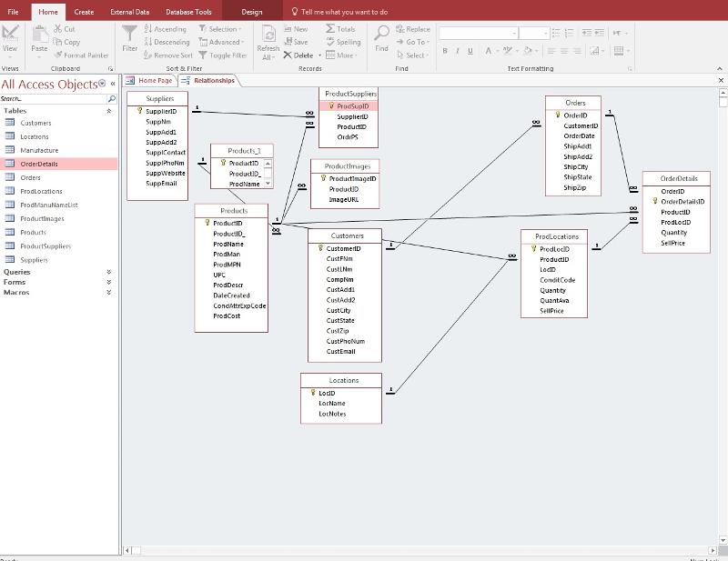The width and height of the screenshot is (728, 561).
Task: Click the Tell me search field
Action: tap(344, 12)
